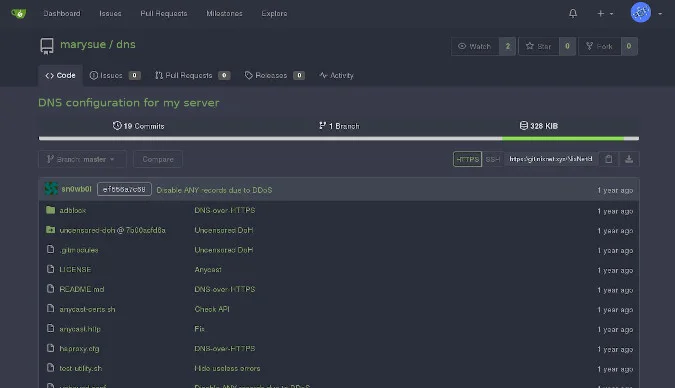Click the uncensored-doh submodule folder icon
This screenshot has width=675, height=388.
(50, 230)
